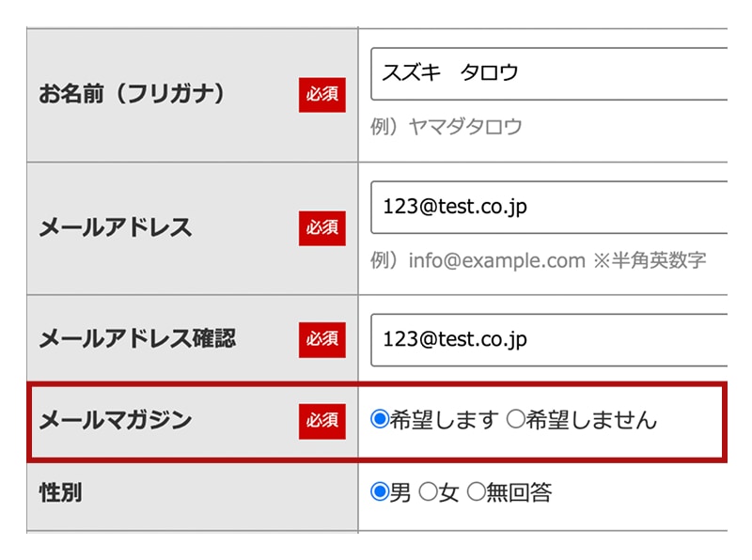752x560 pixels.
Task: Click the info@example.com example text
Action: pyautogui.click(x=496, y=260)
